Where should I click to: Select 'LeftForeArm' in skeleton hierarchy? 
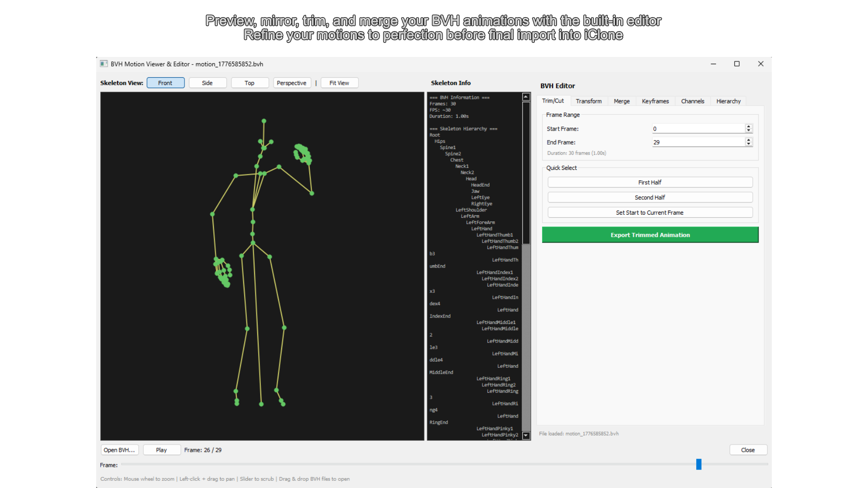[x=481, y=222]
